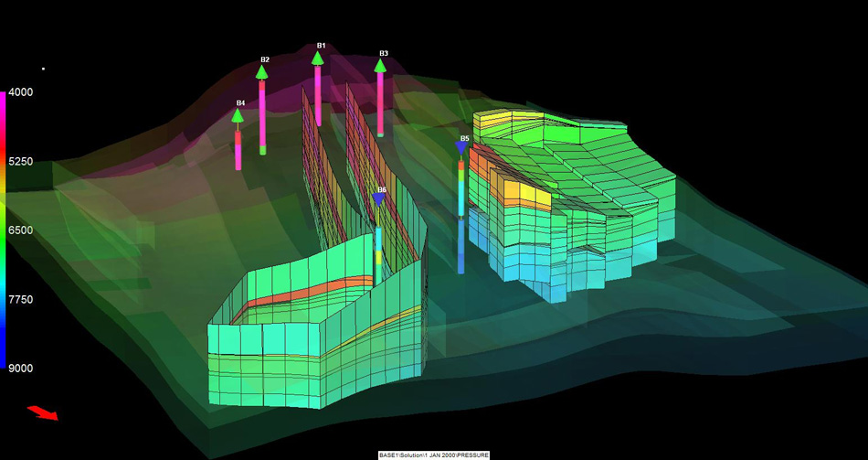Select the B5 well label text
Image resolution: width=868 pixels, height=460 pixels.
click(x=464, y=138)
